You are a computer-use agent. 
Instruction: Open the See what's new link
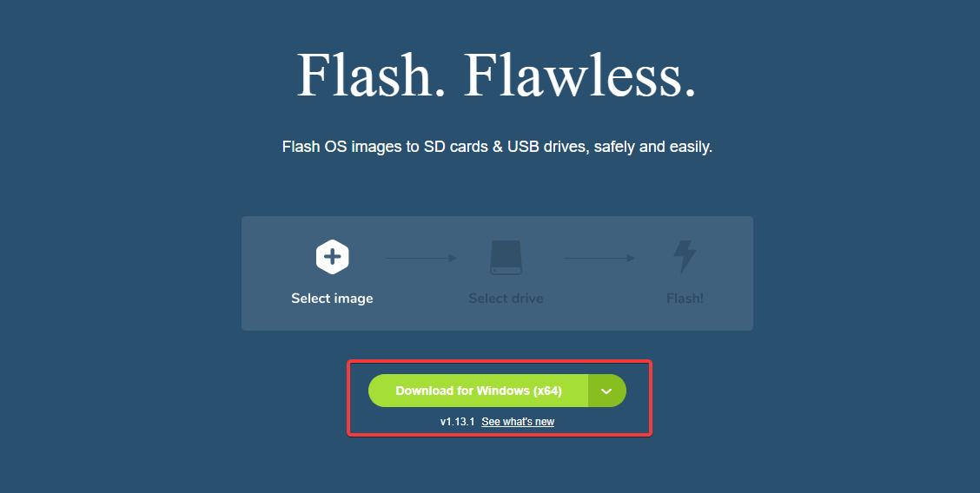[x=518, y=422]
